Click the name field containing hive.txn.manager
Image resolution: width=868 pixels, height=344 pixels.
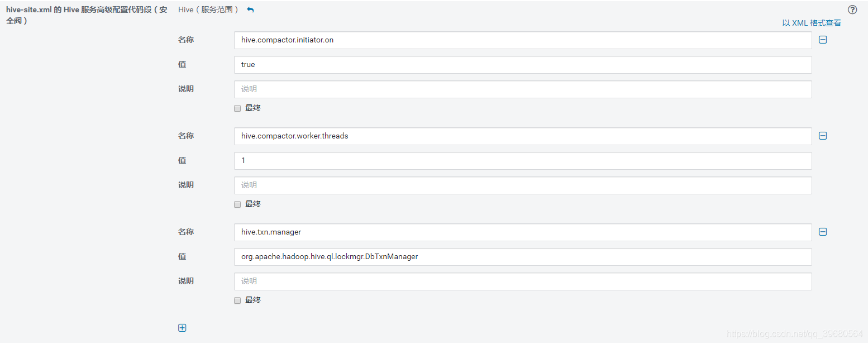pyautogui.click(x=522, y=232)
